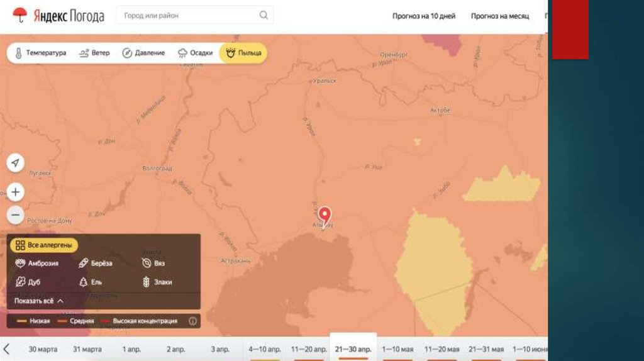
Task: Click the pollen flower icon
Action: (230, 53)
